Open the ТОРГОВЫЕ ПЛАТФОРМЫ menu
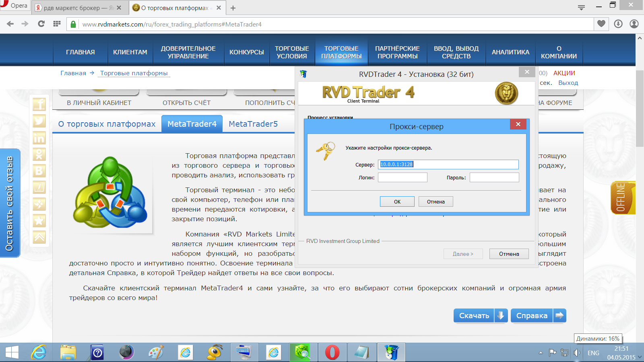644x362 pixels. 341,52
